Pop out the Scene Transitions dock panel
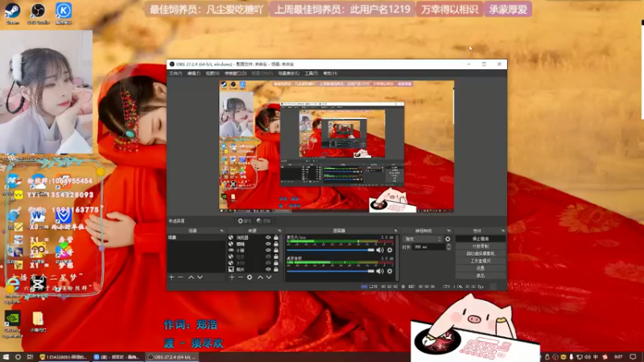Viewport: 644px width, 362px height. click(448, 231)
